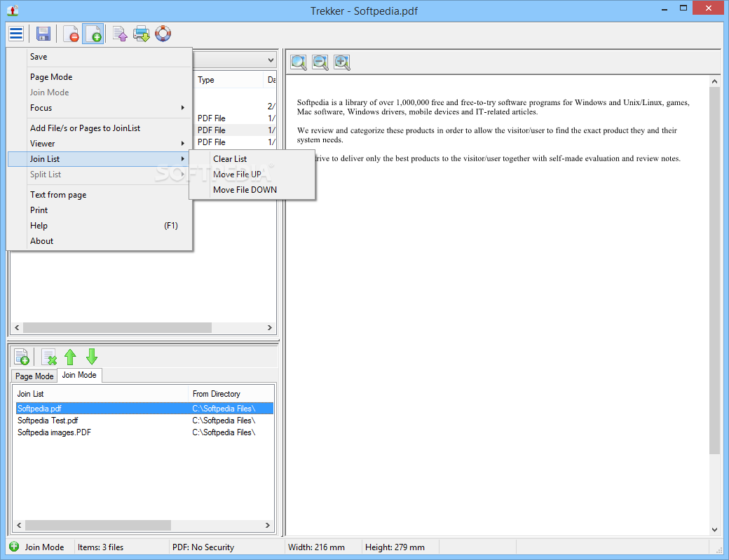Open the Join List submenu entry

pyautogui.click(x=100, y=159)
